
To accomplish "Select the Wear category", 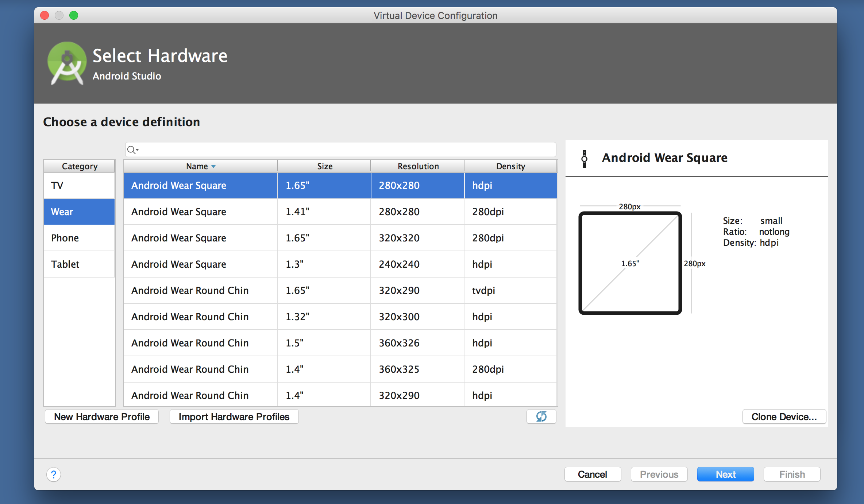I will [79, 212].
